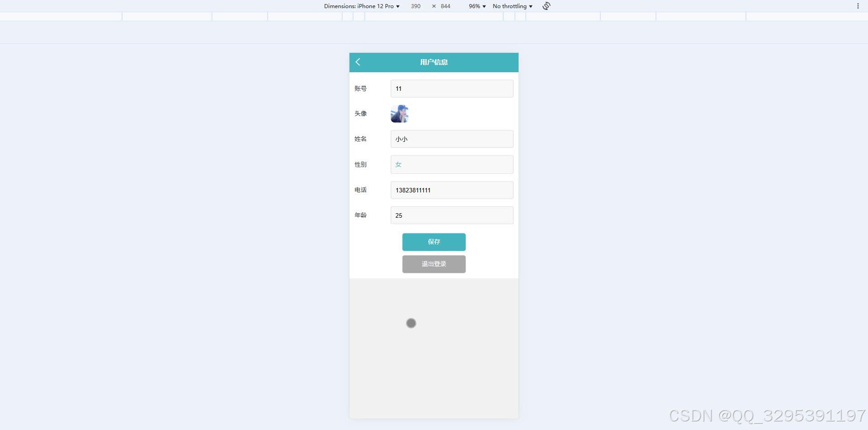Click the device height 844 field
868x430 pixels.
click(x=445, y=6)
